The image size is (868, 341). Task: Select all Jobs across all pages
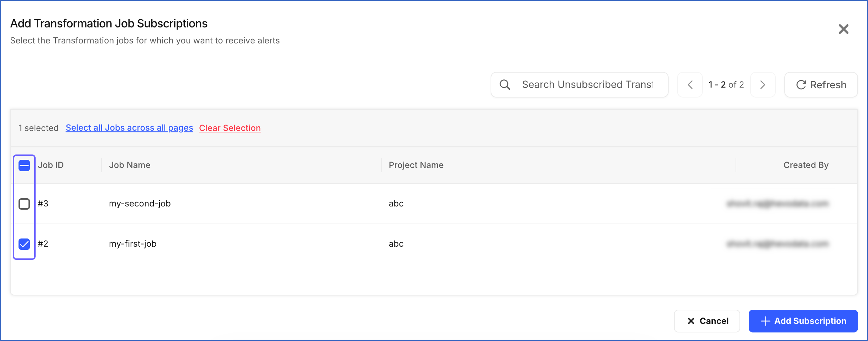[129, 128]
